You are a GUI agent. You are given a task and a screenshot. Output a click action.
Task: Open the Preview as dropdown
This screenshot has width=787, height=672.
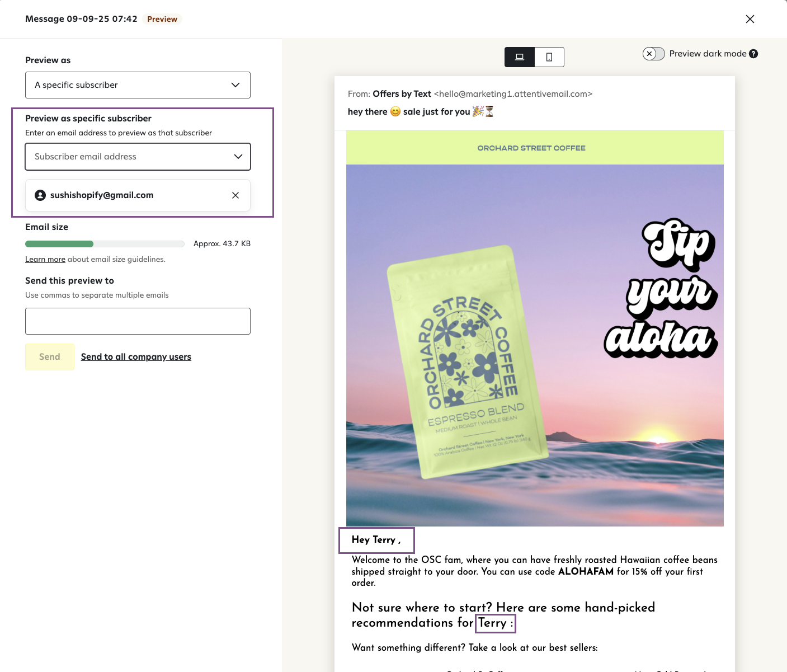point(138,85)
